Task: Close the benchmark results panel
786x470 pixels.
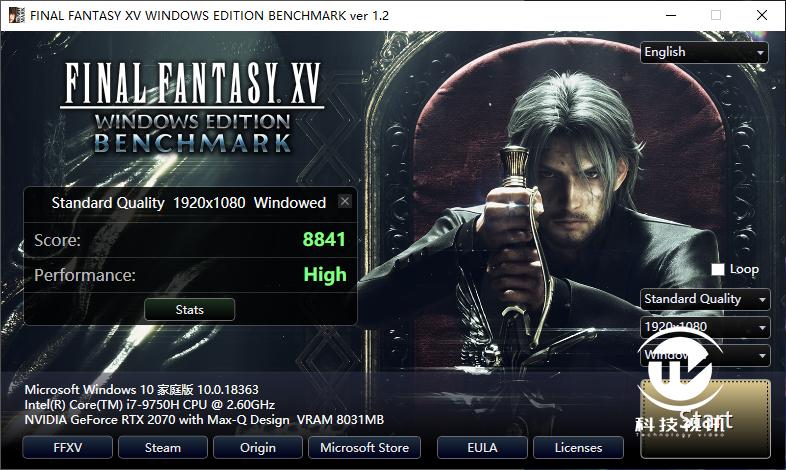Action: click(344, 201)
